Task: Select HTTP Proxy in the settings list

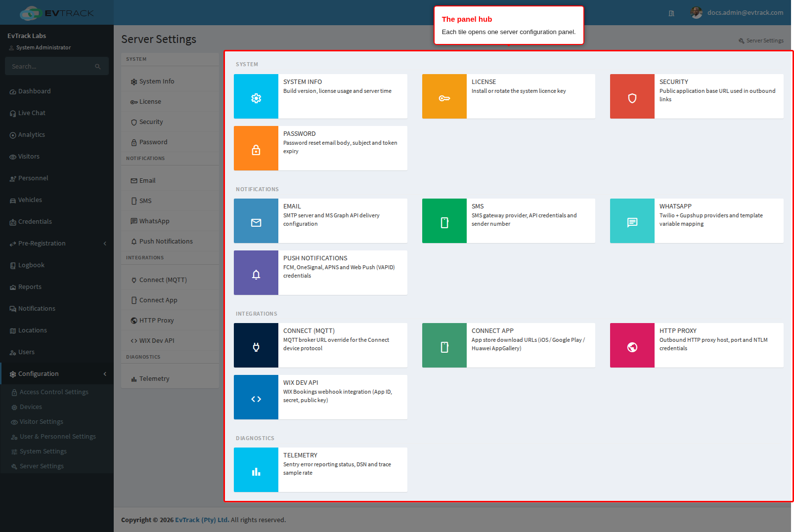Action: [170, 321]
